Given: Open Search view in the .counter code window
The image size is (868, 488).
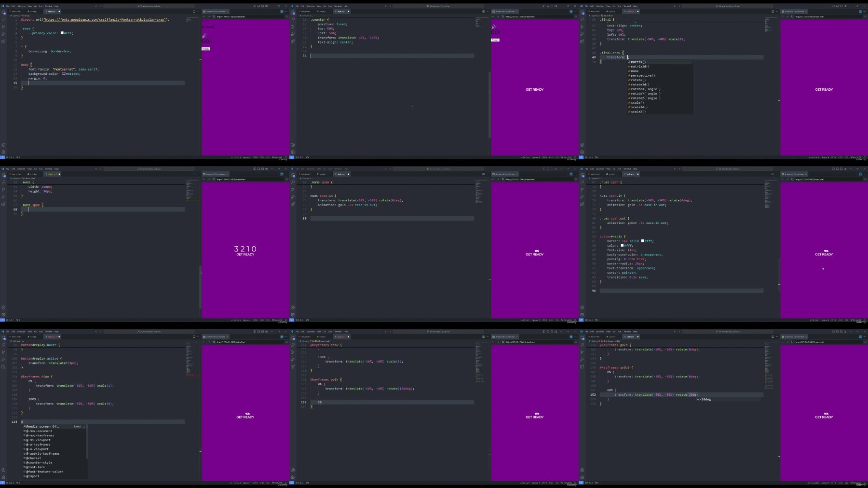Looking at the screenshot, I should 293,20.
